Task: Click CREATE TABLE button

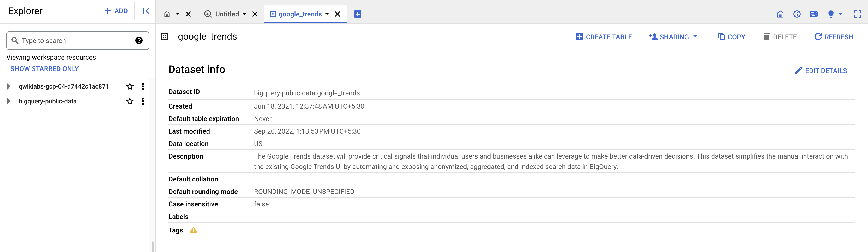Action: 604,37
